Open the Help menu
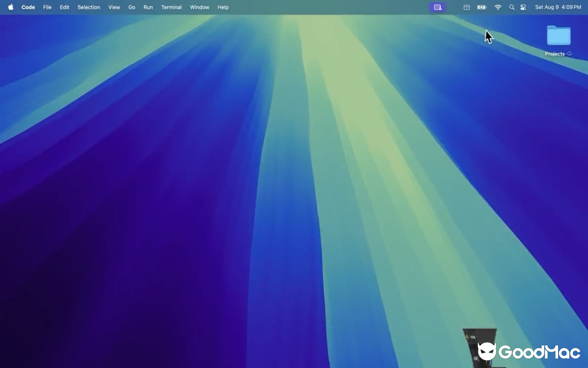 tap(222, 7)
